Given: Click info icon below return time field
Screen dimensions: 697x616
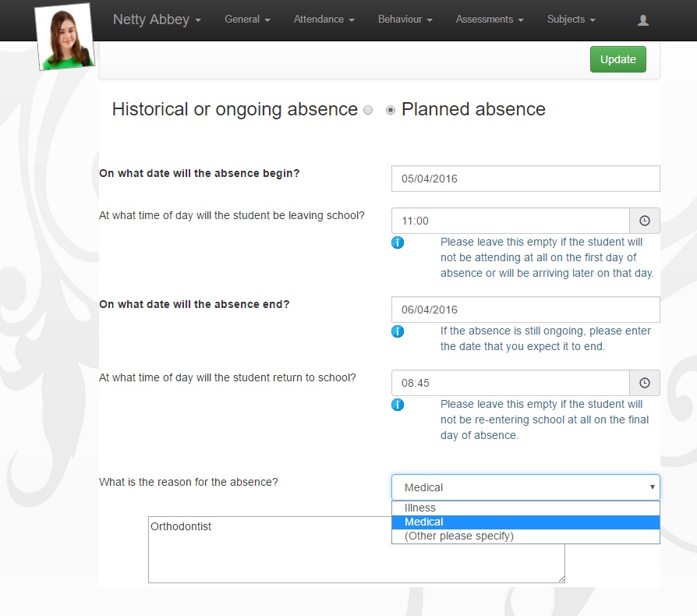Looking at the screenshot, I should click(x=398, y=405).
